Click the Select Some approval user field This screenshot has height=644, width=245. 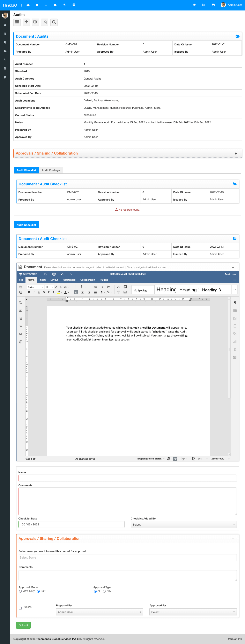tap(127, 557)
